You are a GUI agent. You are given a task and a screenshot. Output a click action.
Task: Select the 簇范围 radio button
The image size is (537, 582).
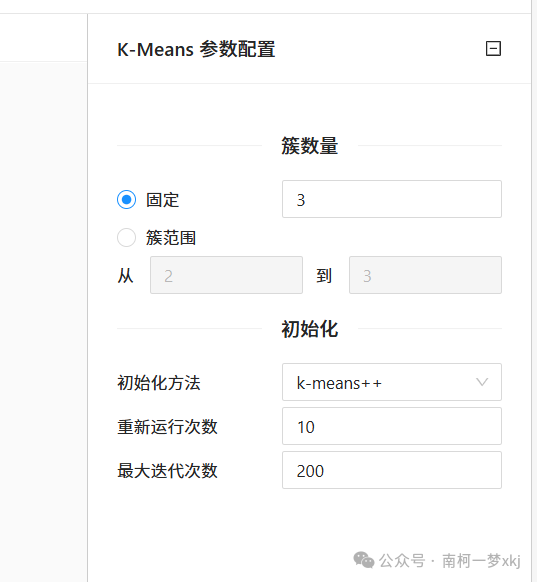[126, 237]
